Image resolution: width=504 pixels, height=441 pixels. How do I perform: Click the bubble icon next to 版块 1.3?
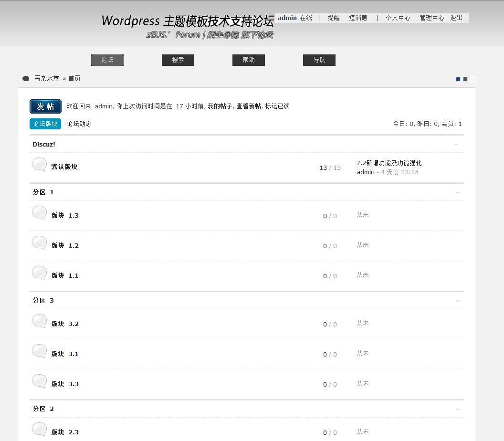pyautogui.click(x=40, y=212)
